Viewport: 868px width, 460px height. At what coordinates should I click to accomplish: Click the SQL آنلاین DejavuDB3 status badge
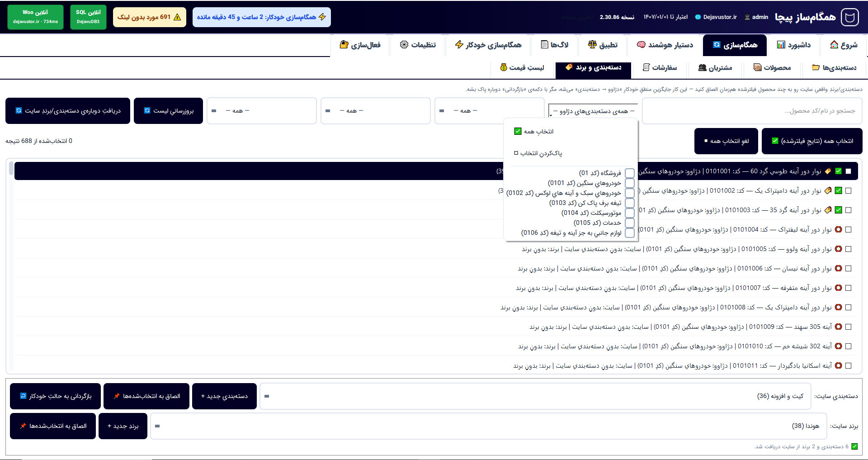(x=88, y=17)
